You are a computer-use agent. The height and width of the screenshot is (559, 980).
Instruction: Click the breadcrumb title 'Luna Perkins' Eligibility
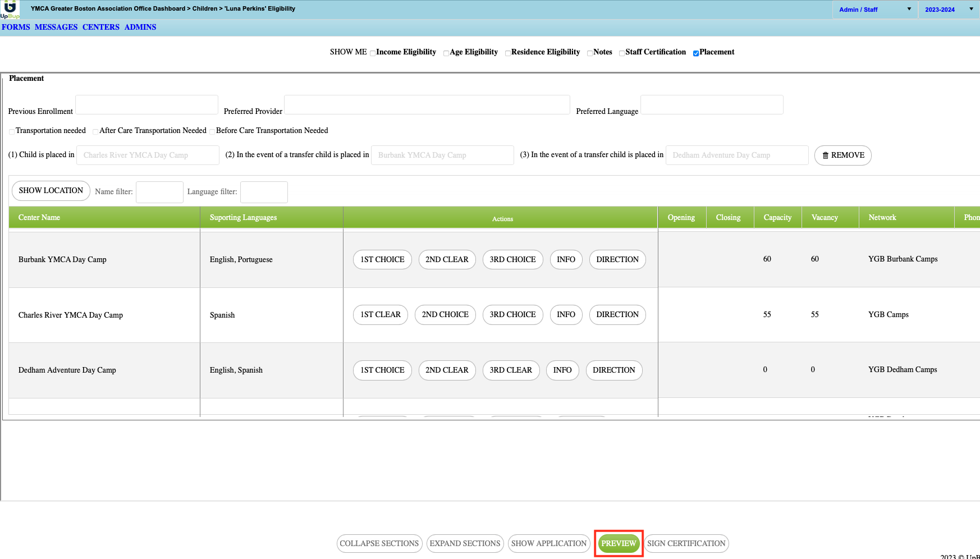click(x=260, y=9)
